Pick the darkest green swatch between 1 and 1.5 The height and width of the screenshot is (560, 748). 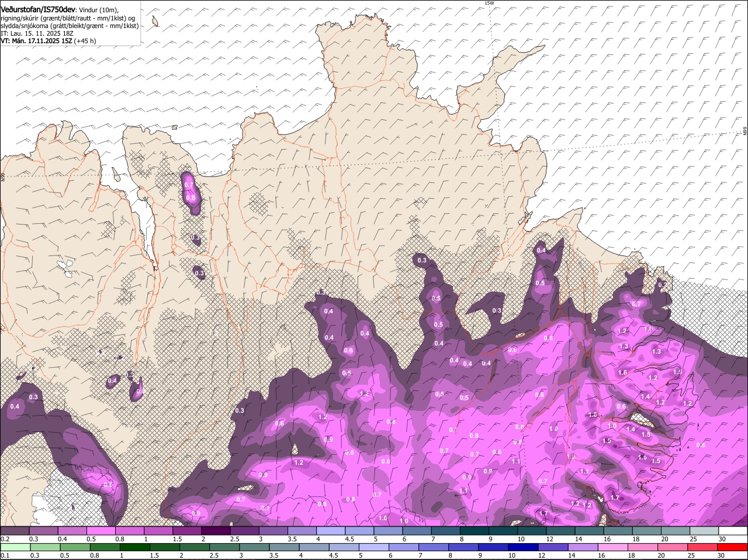135,547
